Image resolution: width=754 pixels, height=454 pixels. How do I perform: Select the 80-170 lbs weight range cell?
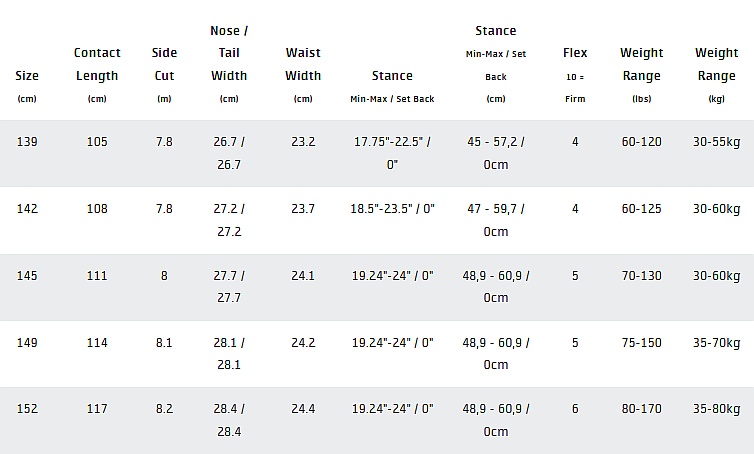tap(641, 409)
